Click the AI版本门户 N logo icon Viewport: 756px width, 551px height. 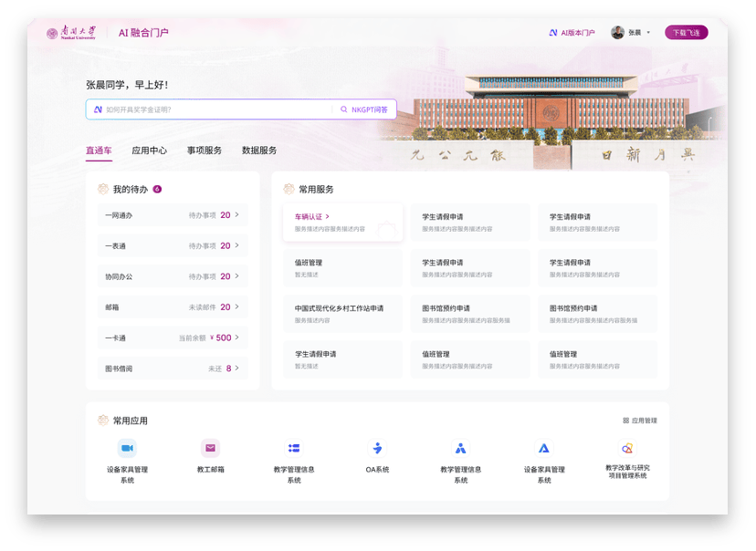click(553, 33)
